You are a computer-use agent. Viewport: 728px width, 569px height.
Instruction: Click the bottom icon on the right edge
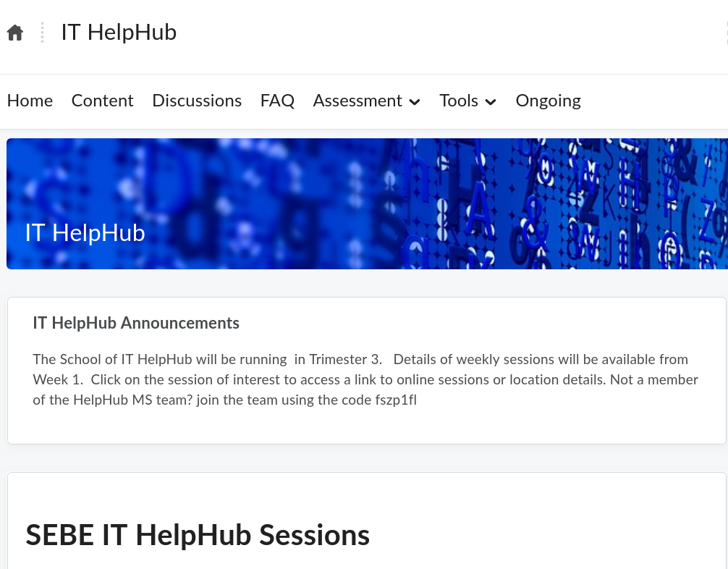tap(727, 42)
